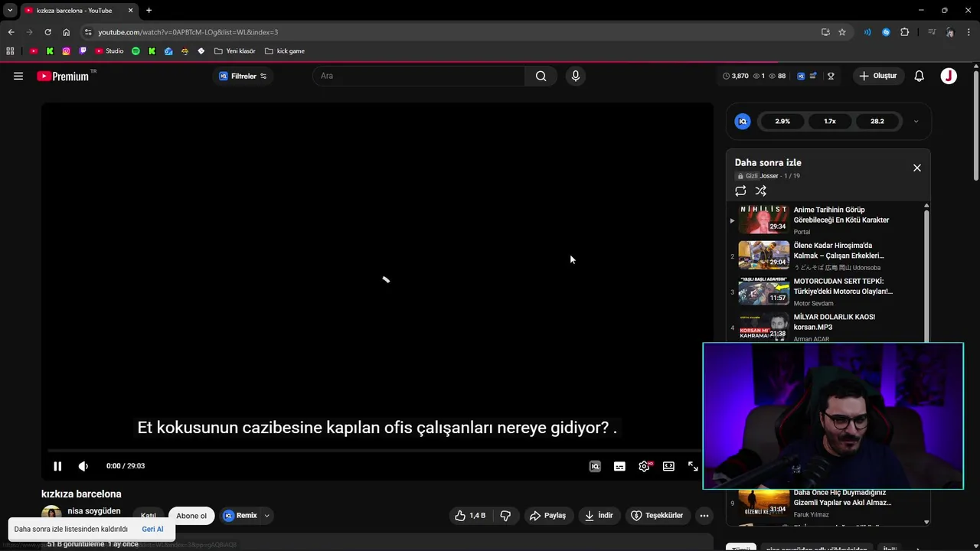Open kick game bookmark folder
The width and height of the screenshot is (980, 551).
click(285, 51)
